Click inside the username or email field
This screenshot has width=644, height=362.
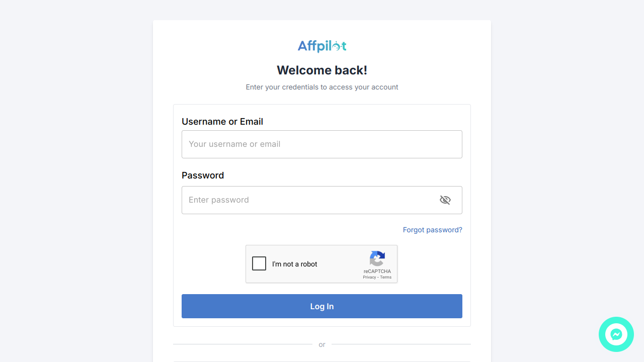point(321,144)
